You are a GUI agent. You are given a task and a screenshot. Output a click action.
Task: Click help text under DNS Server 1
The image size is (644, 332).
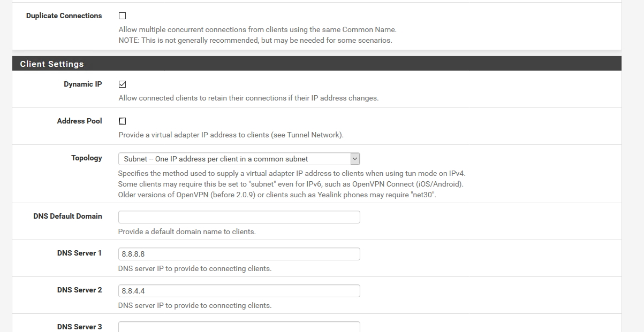[x=195, y=268]
